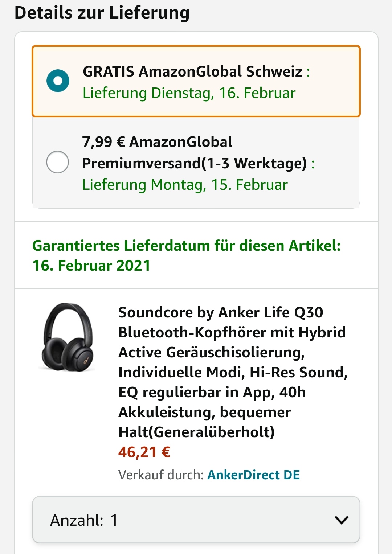Screen dimensions: 392x554
Task: Click the "Premiumversand(1-3 Werktage)" option label
Action: point(194,163)
